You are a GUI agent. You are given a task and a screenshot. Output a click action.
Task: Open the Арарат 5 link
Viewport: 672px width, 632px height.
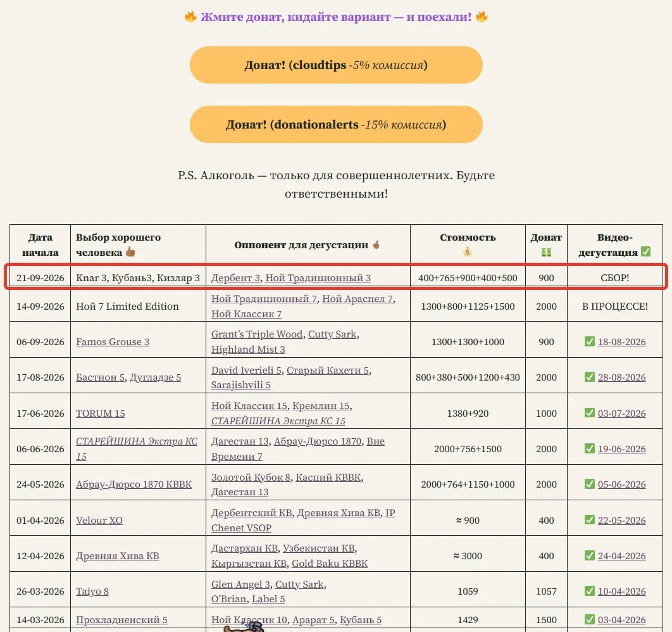tap(313, 620)
